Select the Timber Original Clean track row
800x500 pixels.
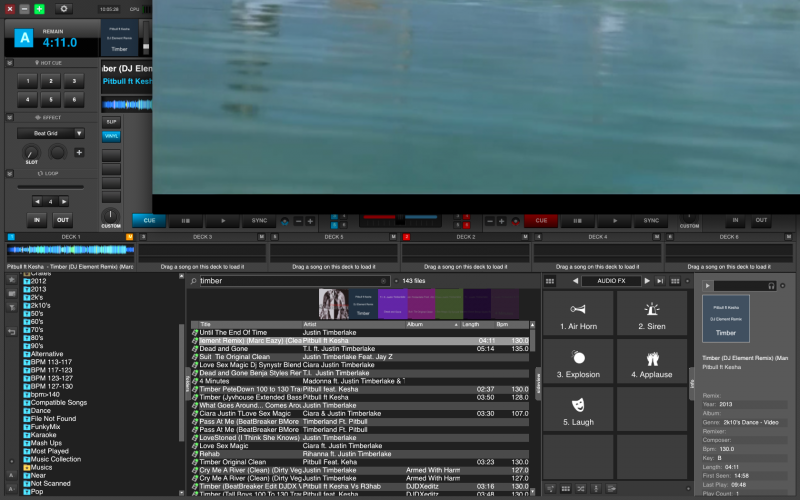(x=361, y=462)
